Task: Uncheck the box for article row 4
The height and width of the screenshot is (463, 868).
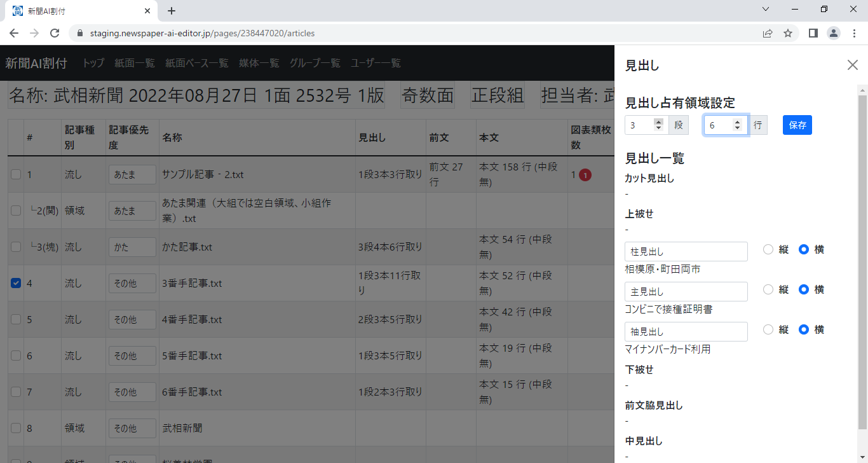Action: point(16,283)
